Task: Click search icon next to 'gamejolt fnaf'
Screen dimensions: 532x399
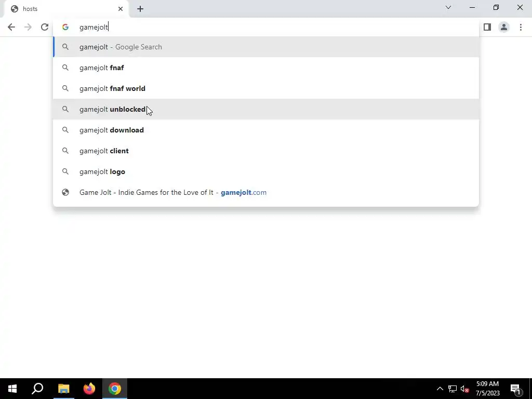Action: (65, 68)
